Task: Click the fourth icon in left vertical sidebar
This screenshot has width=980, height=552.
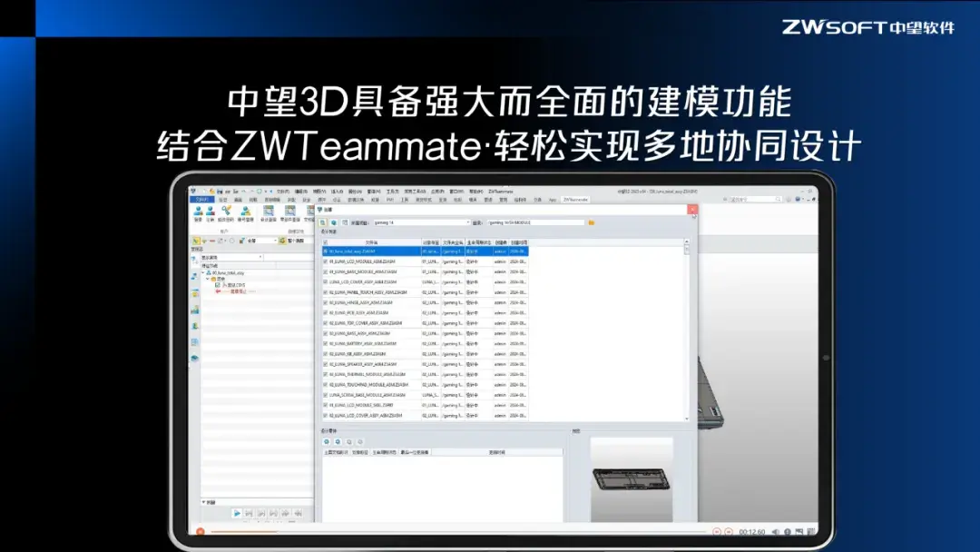Action: click(x=194, y=310)
